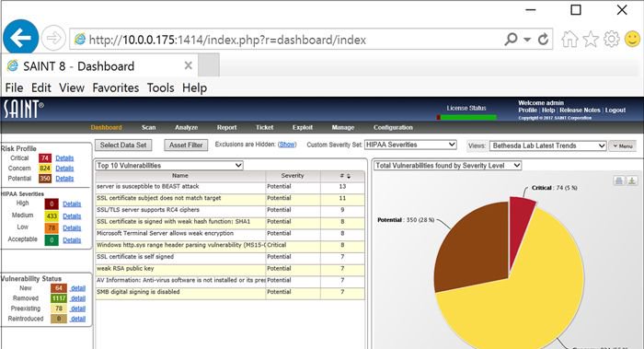644x349 pixels.
Task: Click the search magnifier in address bar
Action: click(511, 40)
